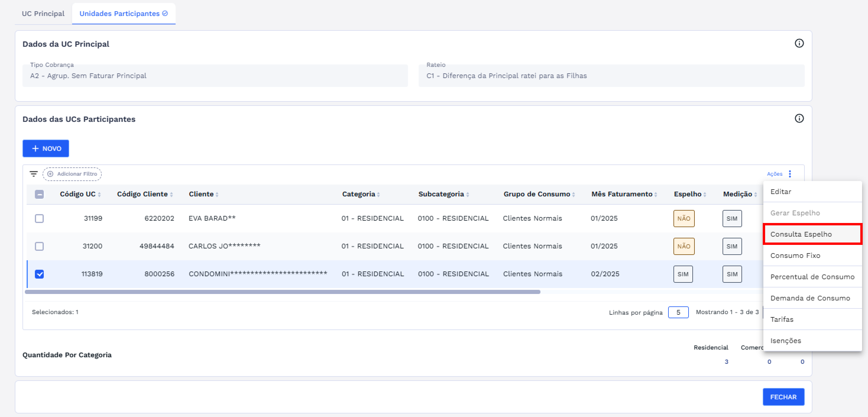Click the Ações three-dot menu icon
Viewport: 868px width, 417px height.
point(790,174)
